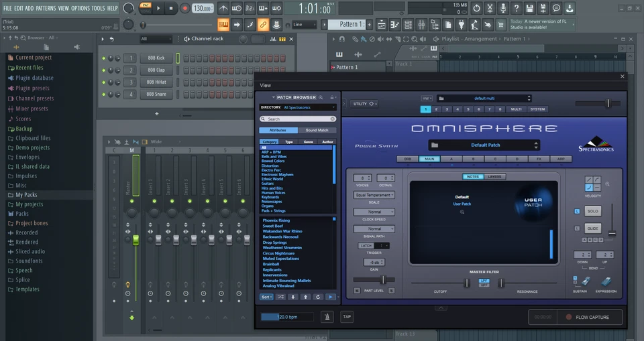Start playback with the play button
This screenshot has height=341, width=644.
(158, 8)
